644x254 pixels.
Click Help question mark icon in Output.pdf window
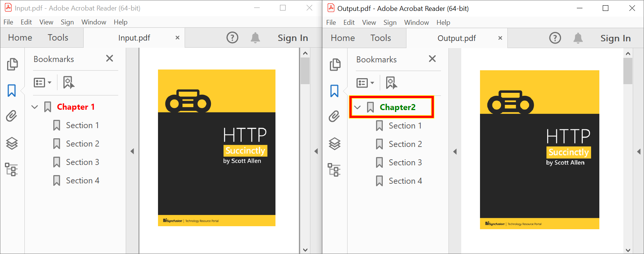555,38
